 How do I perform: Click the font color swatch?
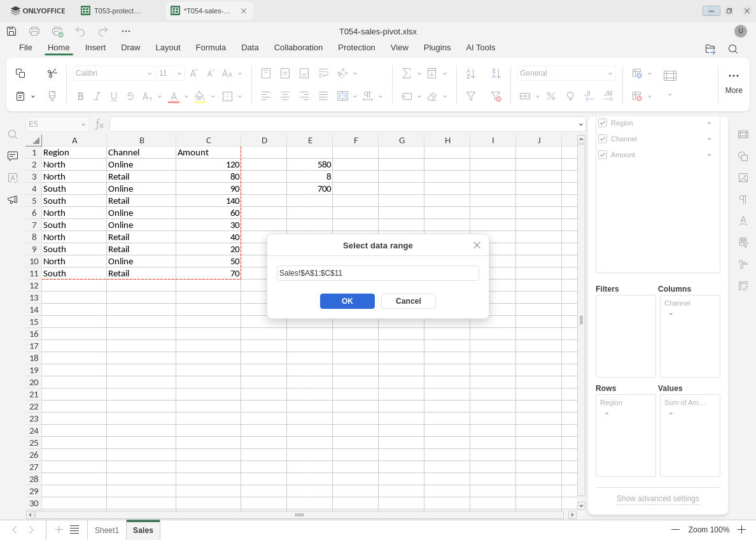click(174, 97)
